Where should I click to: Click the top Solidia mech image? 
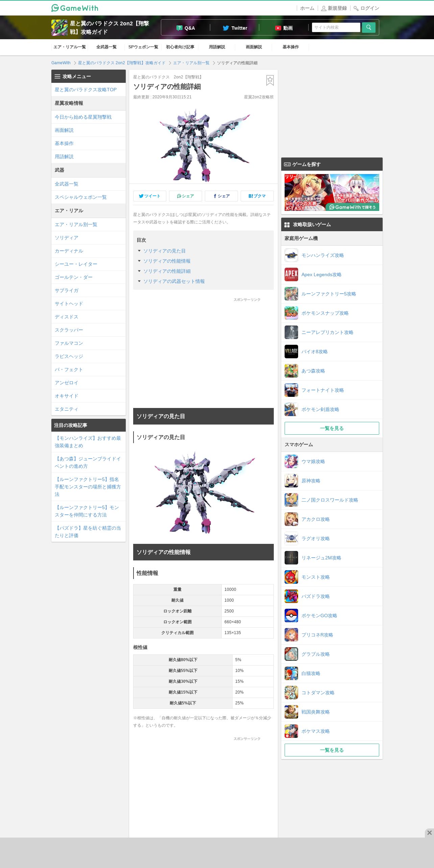tap(204, 145)
